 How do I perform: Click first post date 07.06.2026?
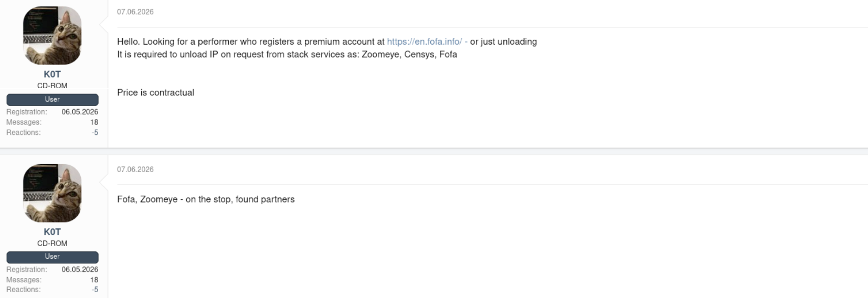click(x=135, y=12)
